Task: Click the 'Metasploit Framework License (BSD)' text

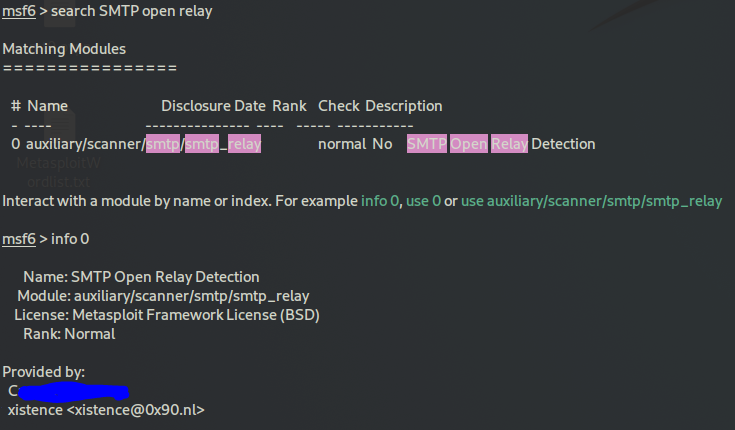Action: point(196,315)
